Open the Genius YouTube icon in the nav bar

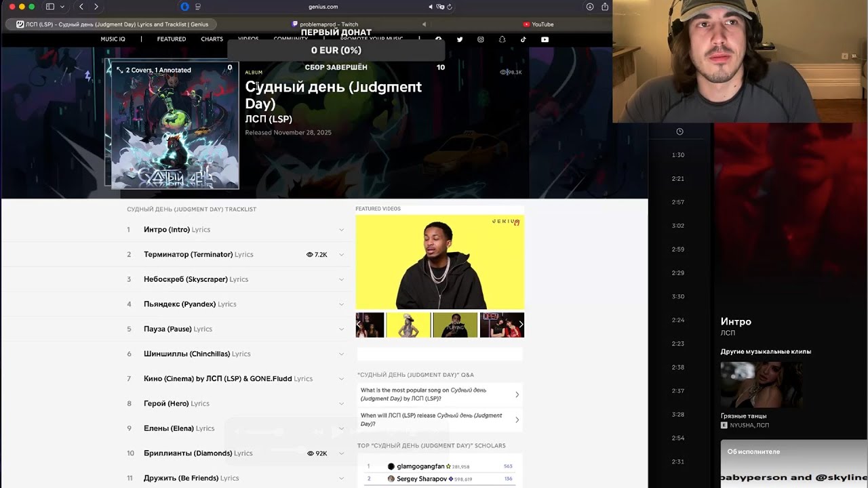(545, 39)
